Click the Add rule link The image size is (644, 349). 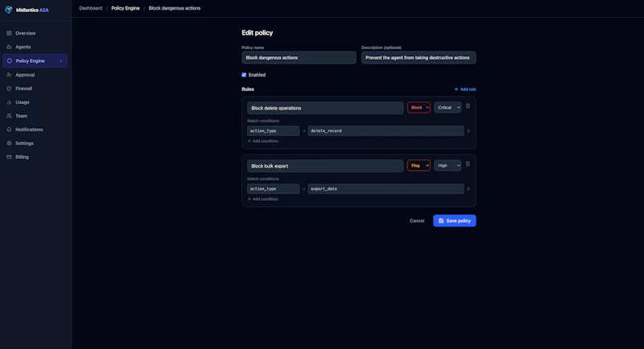click(x=465, y=89)
